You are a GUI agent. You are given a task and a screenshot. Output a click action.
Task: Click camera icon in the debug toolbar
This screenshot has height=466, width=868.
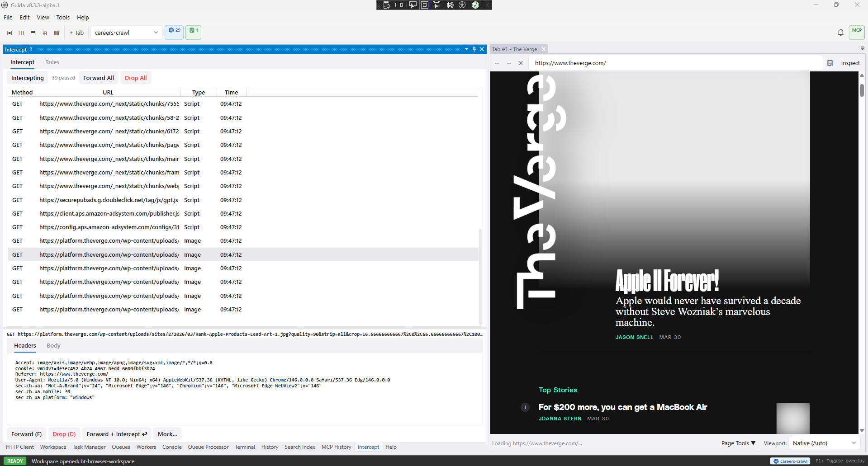tap(399, 5)
